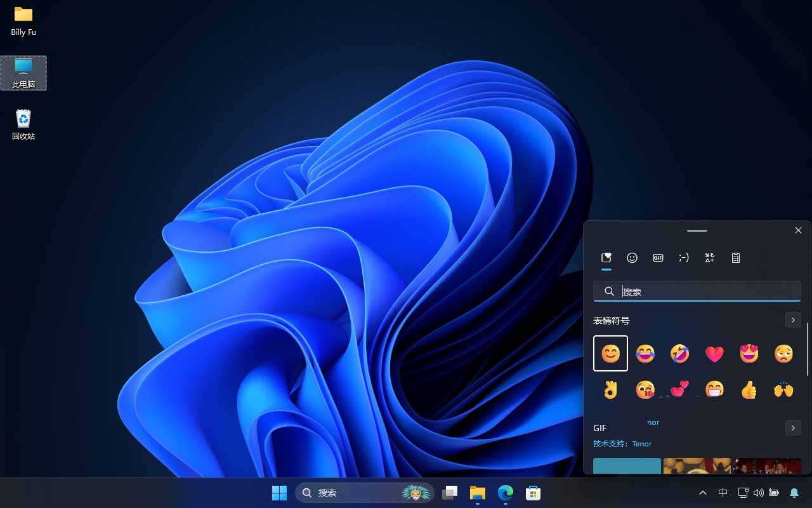
Task: Open the Recycle Bin desktop icon
Action: 23,124
